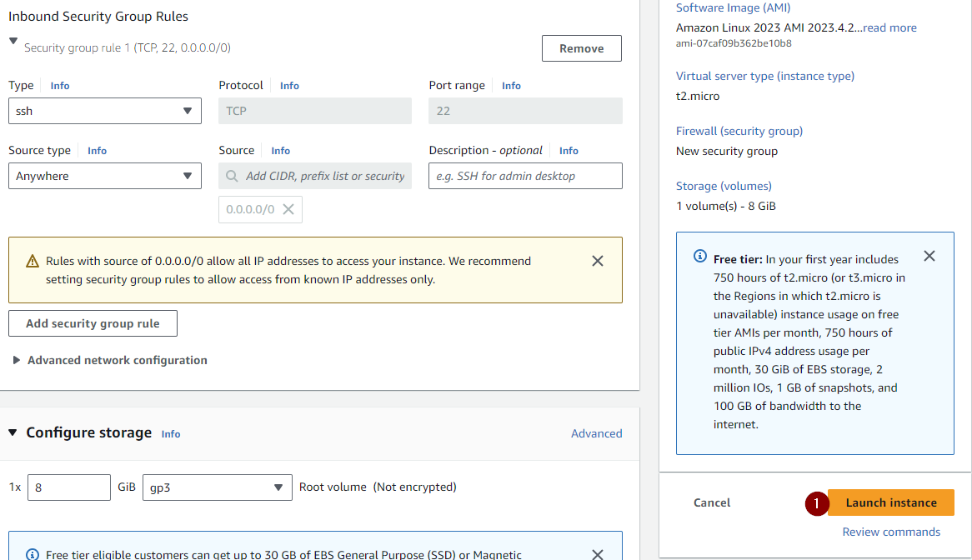
Task: Collapse the Configure storage section
Action: tap(13, 432)
